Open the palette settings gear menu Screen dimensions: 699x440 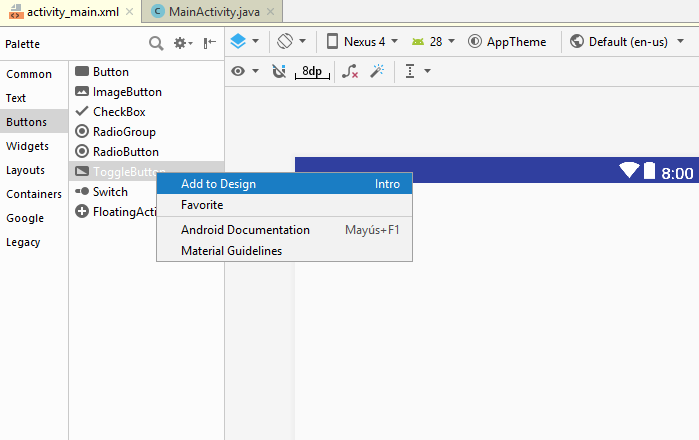[182, 43]
